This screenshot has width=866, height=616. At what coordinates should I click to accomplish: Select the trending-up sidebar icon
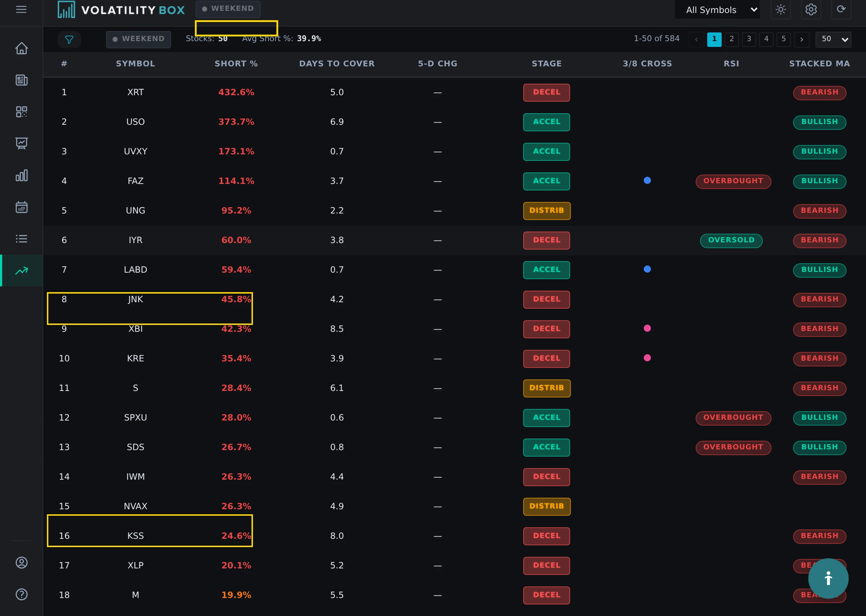(22, 270)
